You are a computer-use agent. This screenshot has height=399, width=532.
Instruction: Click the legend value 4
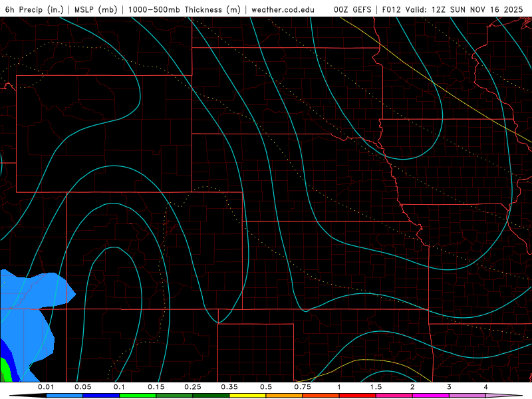485,387
